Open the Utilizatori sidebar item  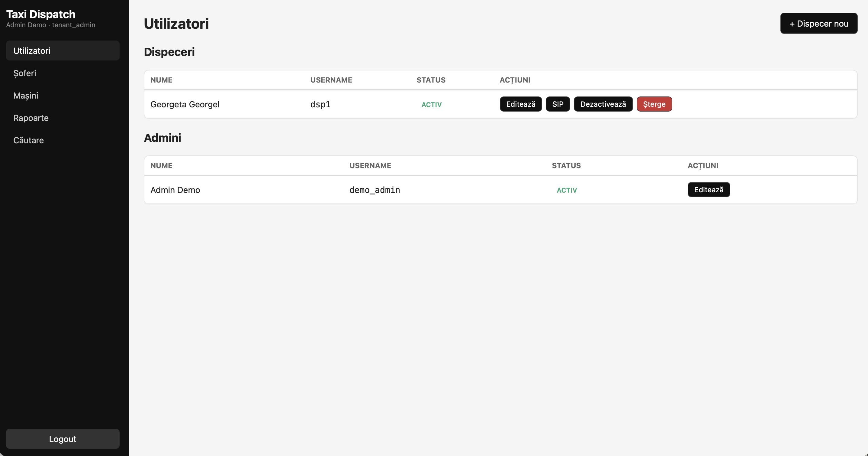[63, 50]
